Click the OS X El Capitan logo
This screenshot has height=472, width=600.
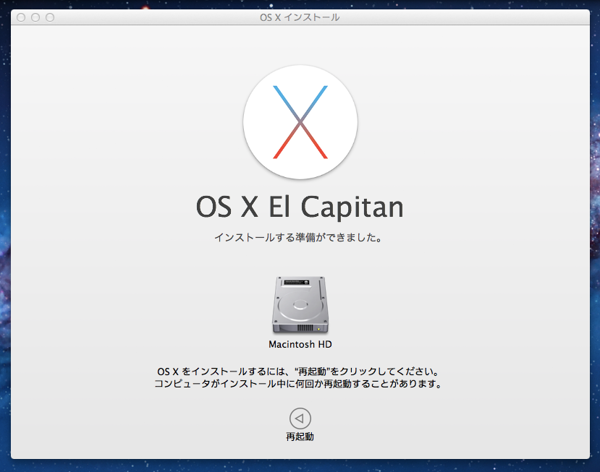click(x=300, y=122)
